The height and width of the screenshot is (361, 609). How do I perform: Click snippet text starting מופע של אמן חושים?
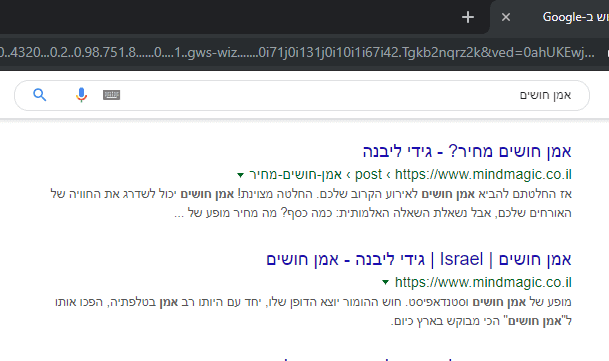pos(313,302)
